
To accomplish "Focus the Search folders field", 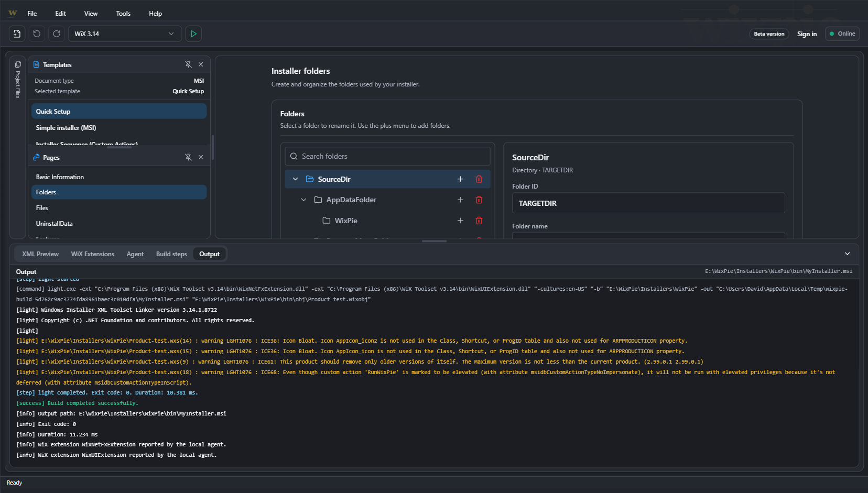I will coord(388,156).
